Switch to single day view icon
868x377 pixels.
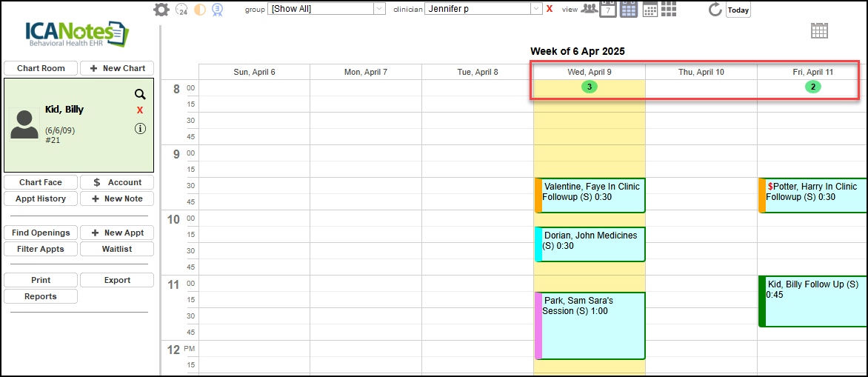[x=608, y=9]
